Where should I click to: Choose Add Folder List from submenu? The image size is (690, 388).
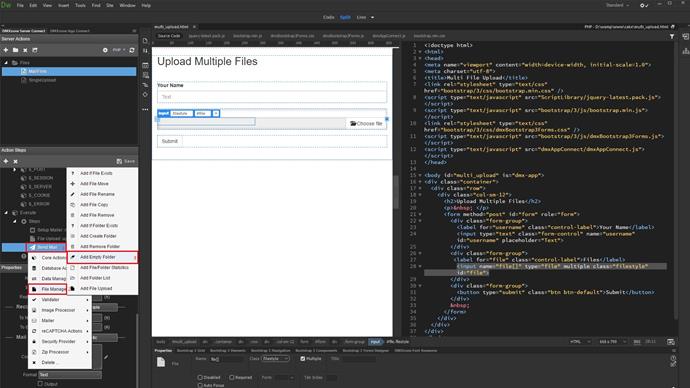pyautogui.click(x=103, y=278)
